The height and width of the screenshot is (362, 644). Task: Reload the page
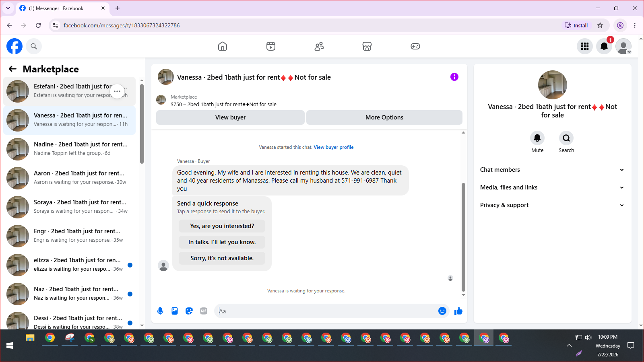pyautogui.click(x=38, y=25)
